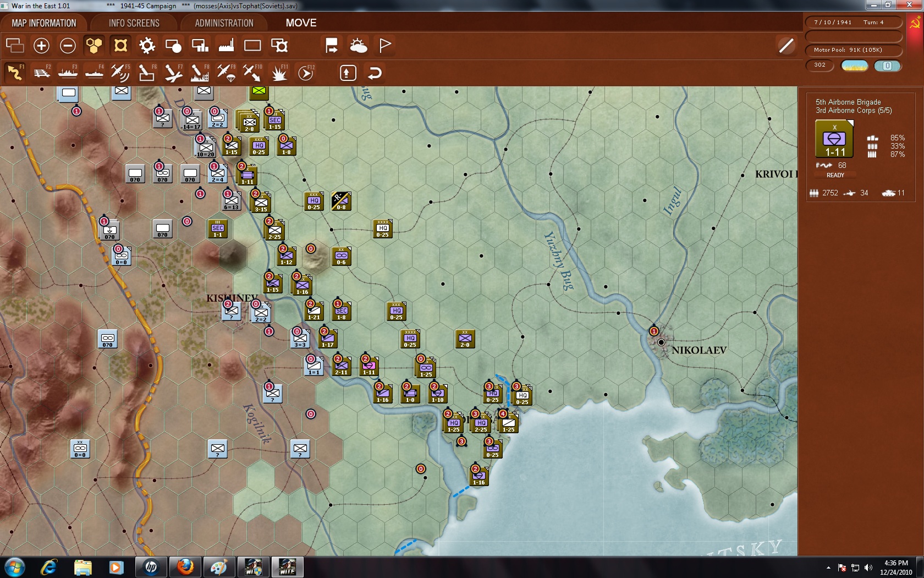Launch Firefox from the taskbar
Image resolution: width=924 pixels, height=578 pixels.
pyautogui.click(x=184, y=566)
